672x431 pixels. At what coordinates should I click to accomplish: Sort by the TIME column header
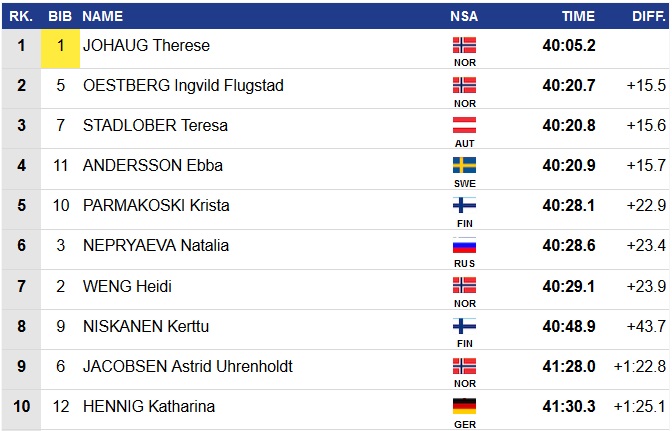coord(578,16)
